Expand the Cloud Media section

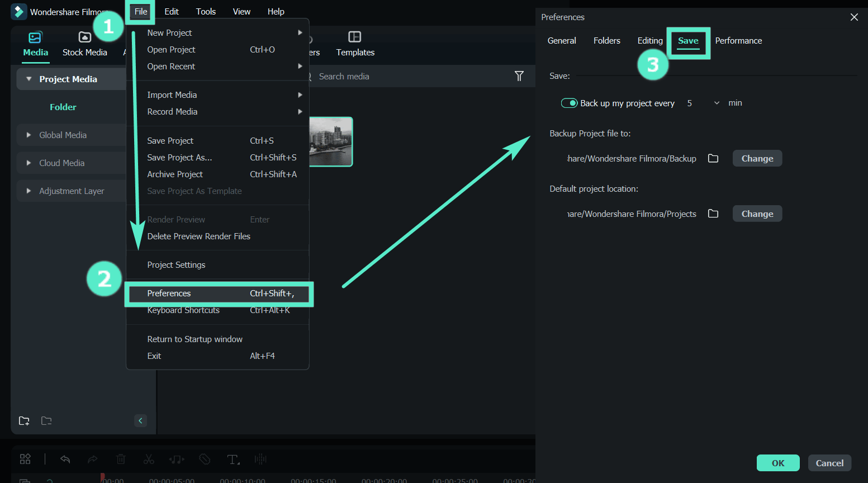tap(29, 163)
